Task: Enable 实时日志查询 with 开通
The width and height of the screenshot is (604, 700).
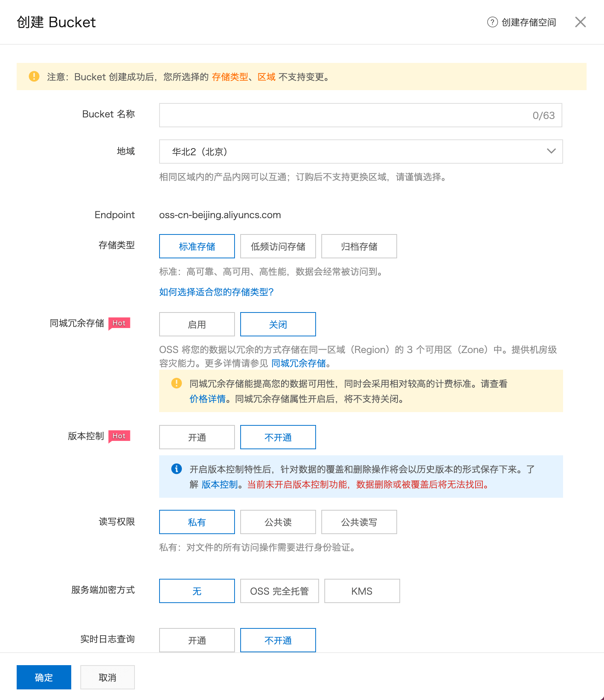Action: (x=197, y=641)
